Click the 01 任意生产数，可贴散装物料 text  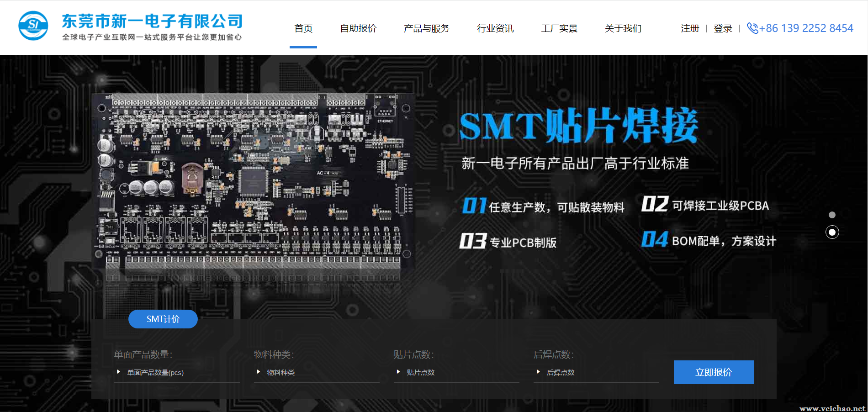tap(543, 206)
